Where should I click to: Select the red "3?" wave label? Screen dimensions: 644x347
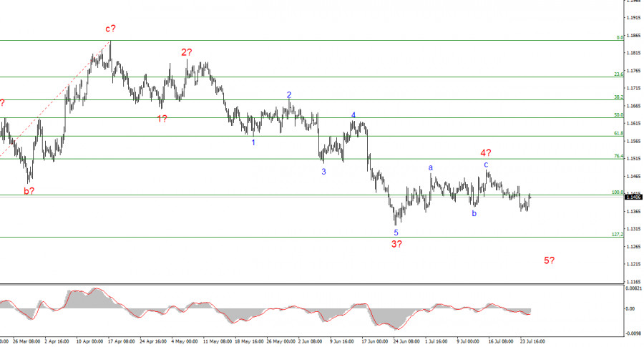[396, 244]
